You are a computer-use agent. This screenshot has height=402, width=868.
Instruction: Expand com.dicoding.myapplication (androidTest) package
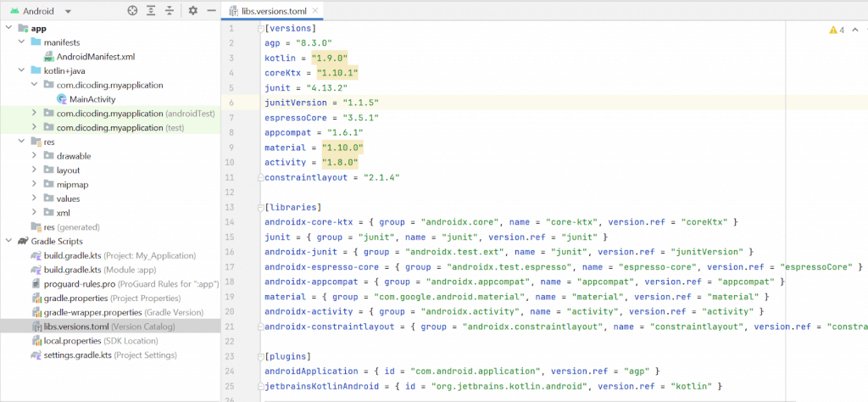click(x=34, y=113)
